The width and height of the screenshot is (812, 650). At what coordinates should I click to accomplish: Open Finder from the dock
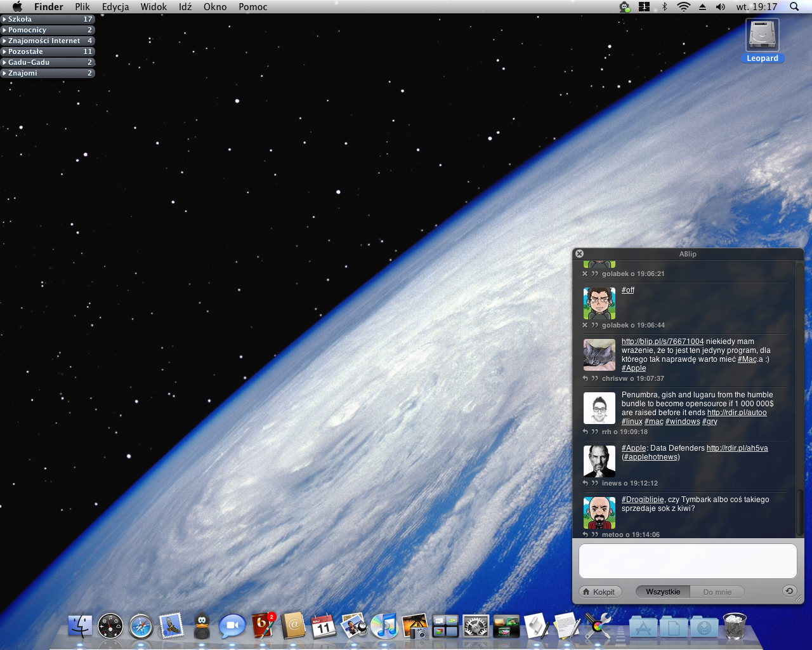(80, 627)
